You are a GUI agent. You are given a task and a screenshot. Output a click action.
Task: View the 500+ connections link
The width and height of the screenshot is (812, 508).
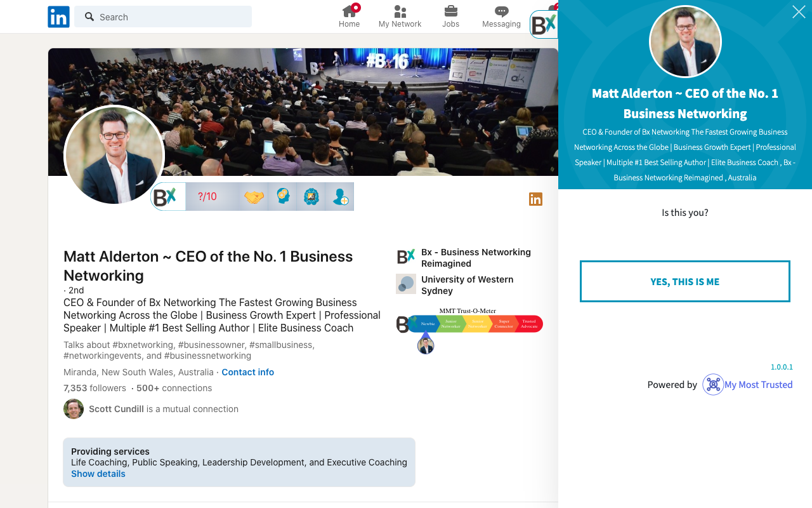174,388
